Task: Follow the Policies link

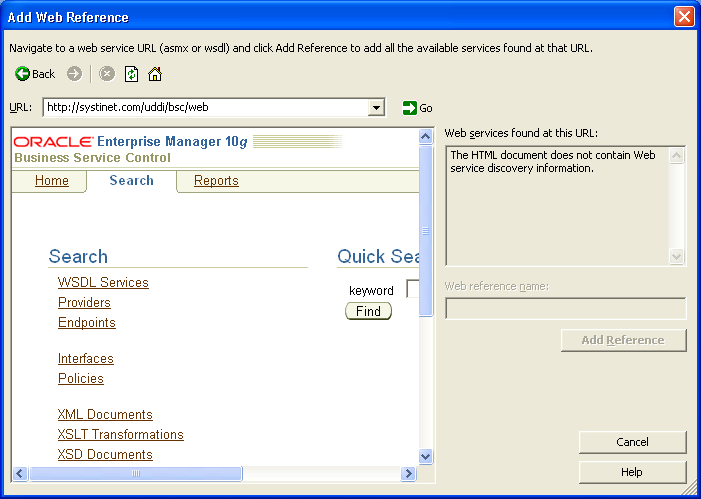Action: click(81, 379)
